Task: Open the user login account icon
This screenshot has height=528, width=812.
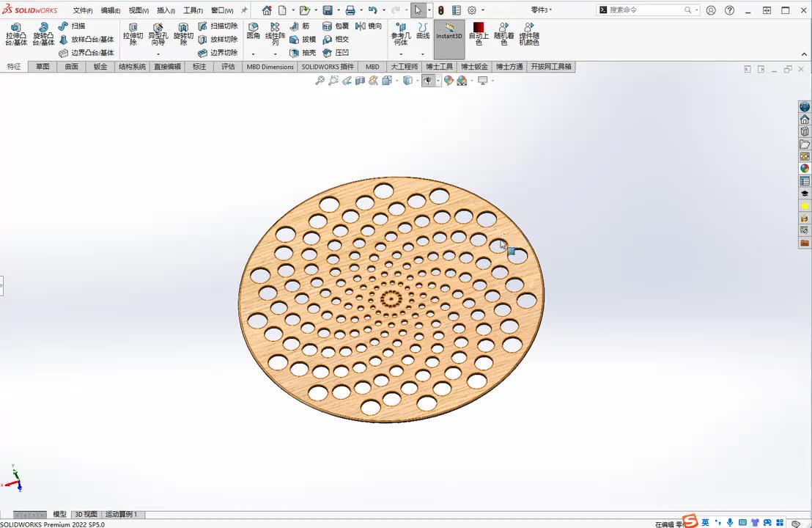Action: tap(711, 10)
